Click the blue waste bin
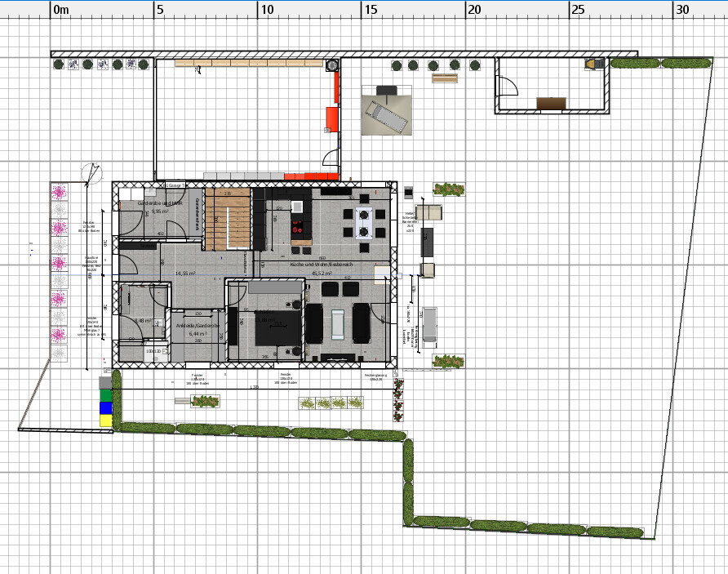Viewport: 728px width, 574px height. point(104,407)
